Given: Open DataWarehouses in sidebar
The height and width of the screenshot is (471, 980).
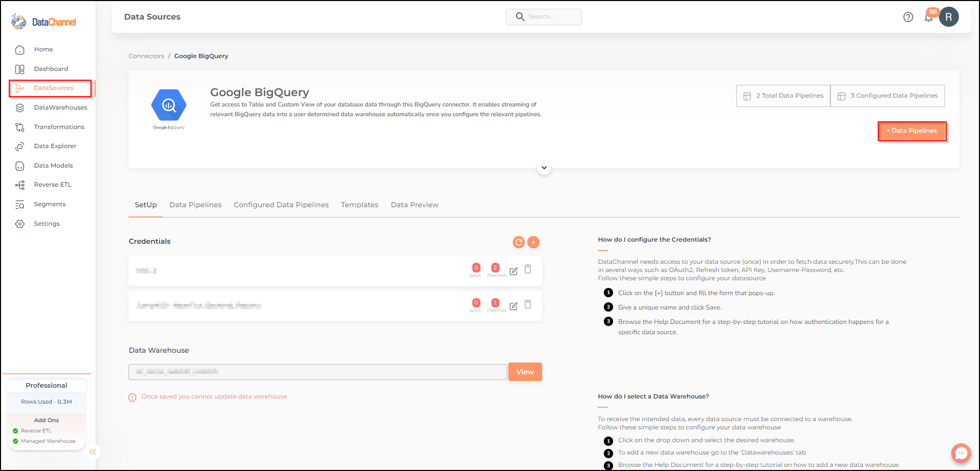Looking at the screenshot, I should 61,107.
